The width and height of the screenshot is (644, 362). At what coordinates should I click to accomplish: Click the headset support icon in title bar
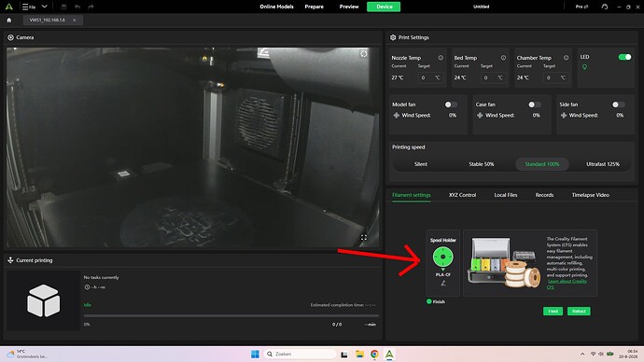(x=605, y=7)
